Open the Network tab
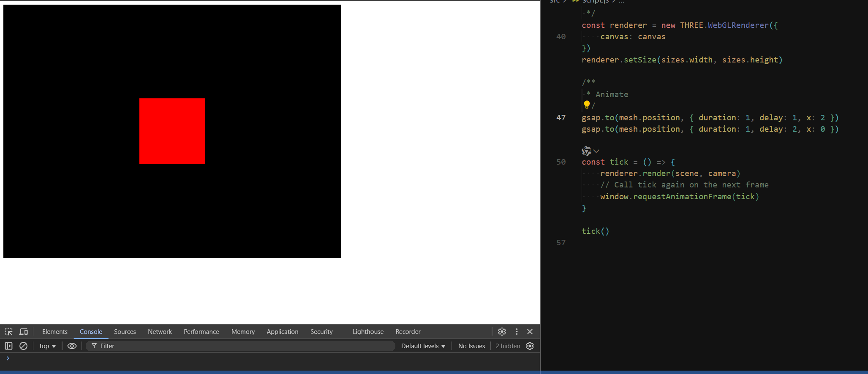The image size is (868, 374). (160, 332)
